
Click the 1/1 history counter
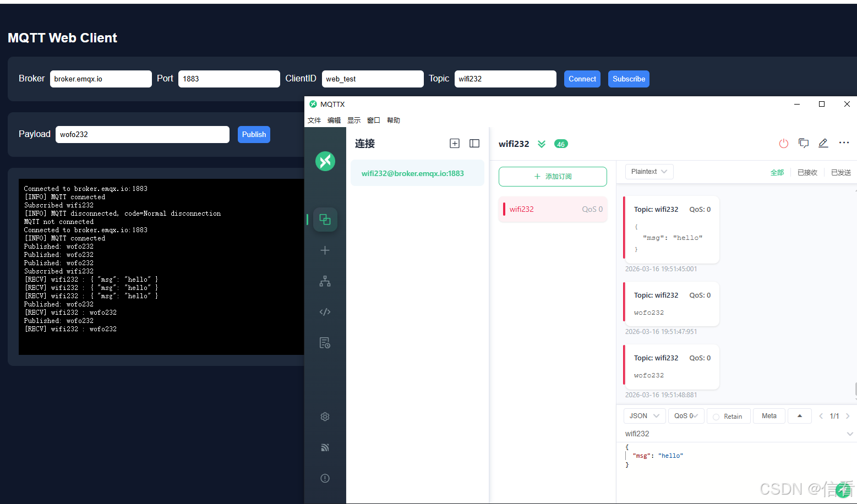click(x=834, y=416)
